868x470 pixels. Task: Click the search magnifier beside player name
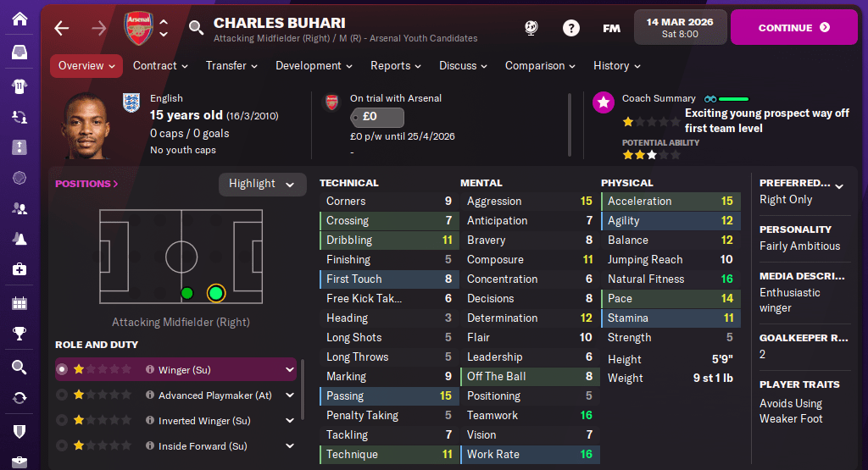click(196, 28)
